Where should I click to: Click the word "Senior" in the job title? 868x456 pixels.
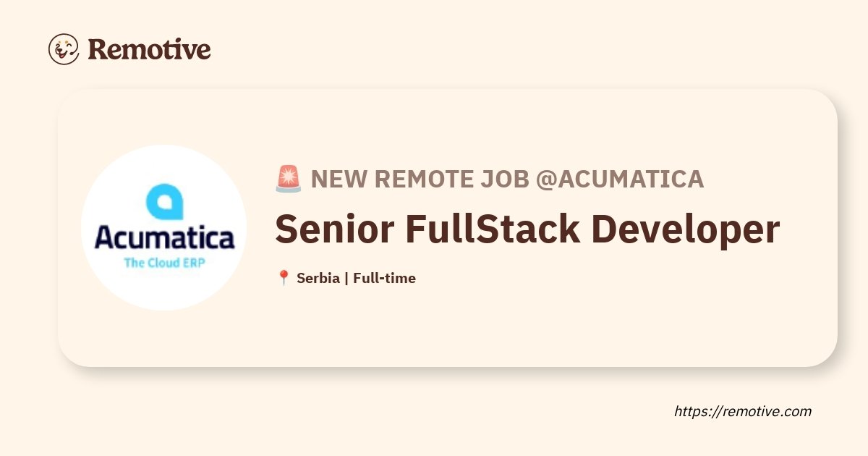(334, 229)
